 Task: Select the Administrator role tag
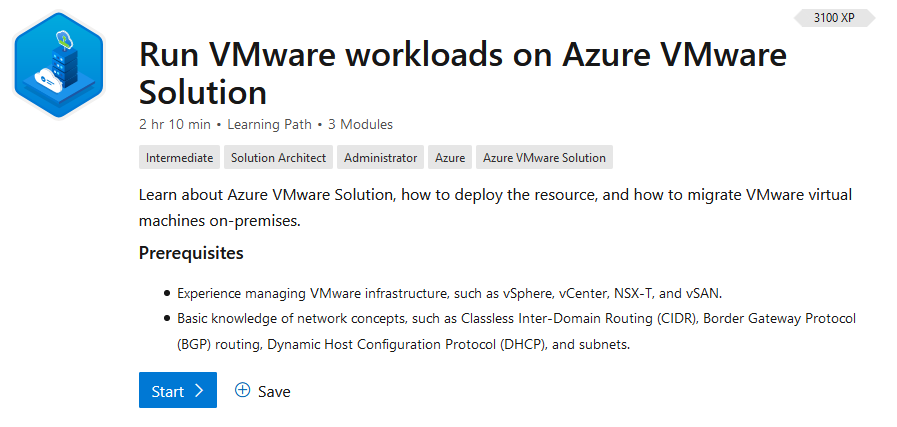point(380,157)
